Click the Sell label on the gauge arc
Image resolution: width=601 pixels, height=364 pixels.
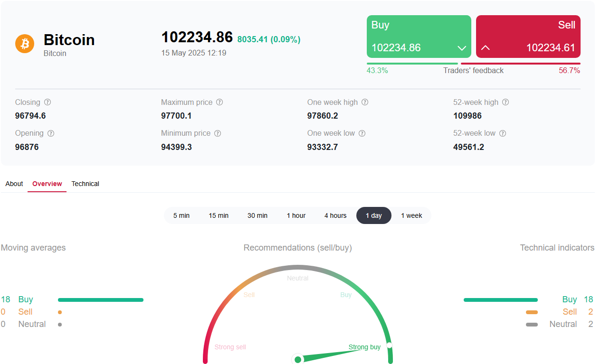(249, 295)
